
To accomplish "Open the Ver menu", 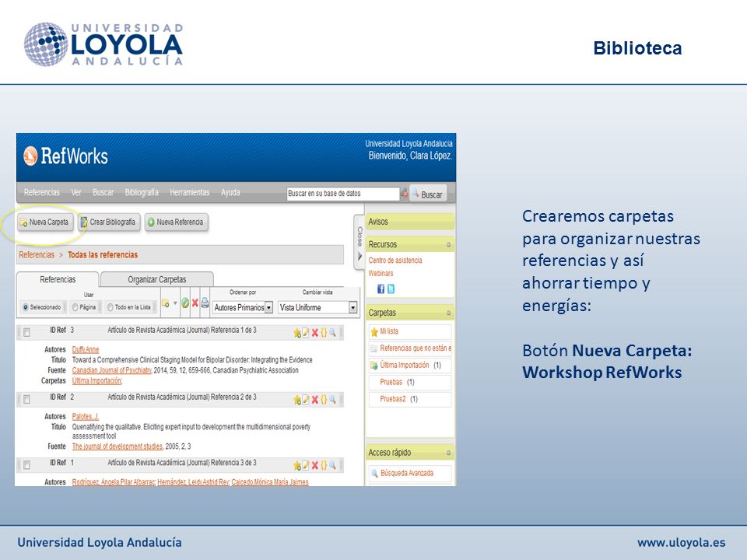I will click(x=76, y=192).
